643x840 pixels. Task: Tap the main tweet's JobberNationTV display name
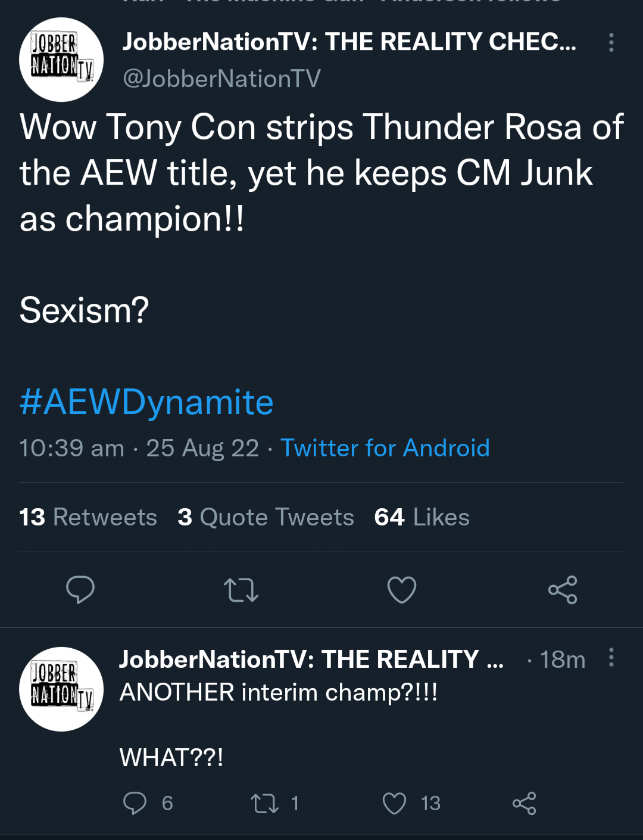[349, 42]
